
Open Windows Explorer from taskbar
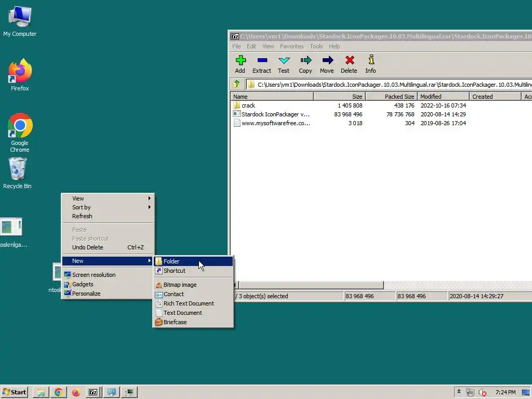(41, 393)
